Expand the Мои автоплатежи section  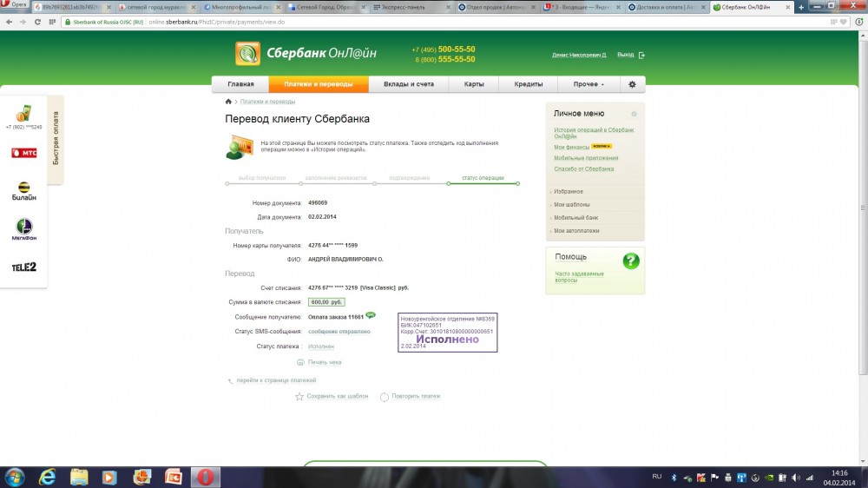pos(576,231)
